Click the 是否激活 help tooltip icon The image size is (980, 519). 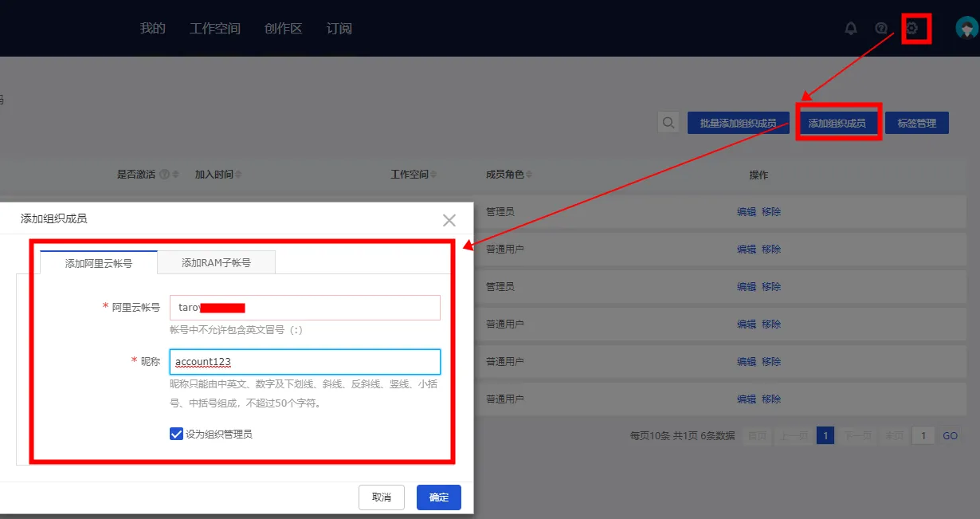(x=164, y=175)
